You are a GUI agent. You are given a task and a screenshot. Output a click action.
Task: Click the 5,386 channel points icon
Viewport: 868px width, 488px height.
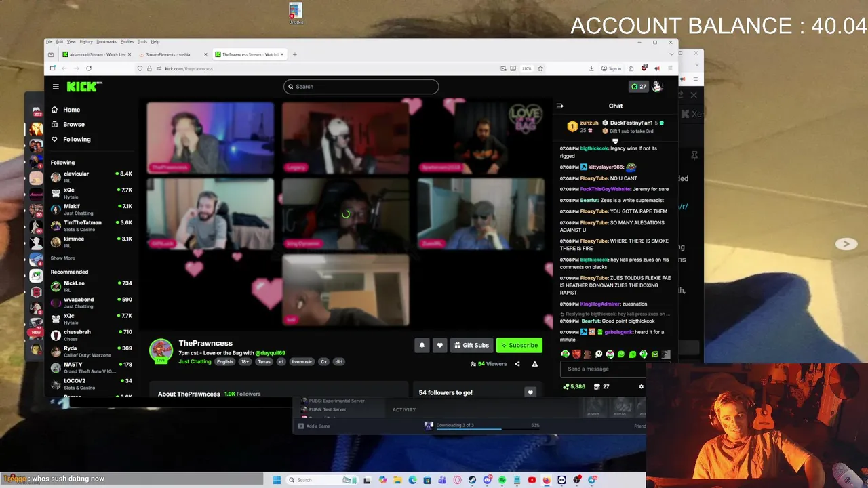coord(574,387)
